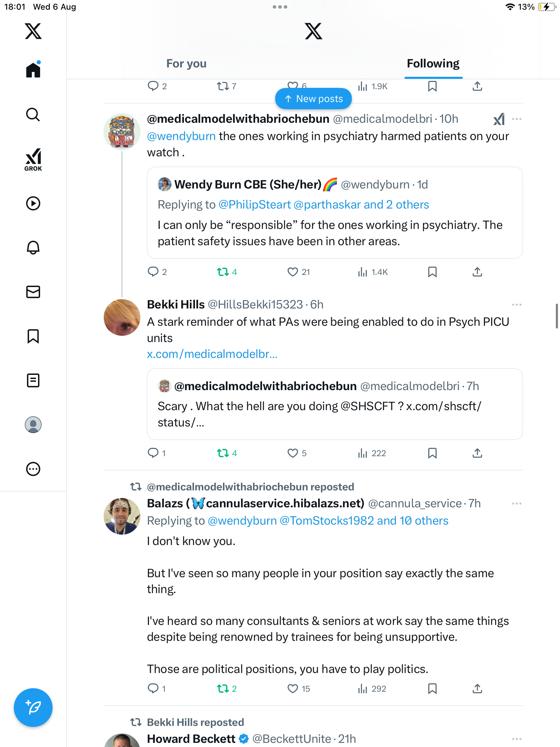Screen dimensions: 560x747
Task: Open the x.com/medicalmodelbr link
Action: pos(212,354)
